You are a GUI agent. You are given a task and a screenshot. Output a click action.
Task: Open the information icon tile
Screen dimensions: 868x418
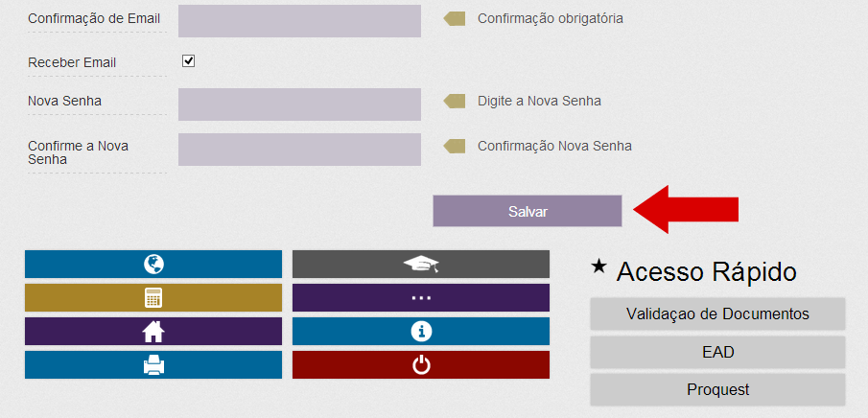coord(421,331)
